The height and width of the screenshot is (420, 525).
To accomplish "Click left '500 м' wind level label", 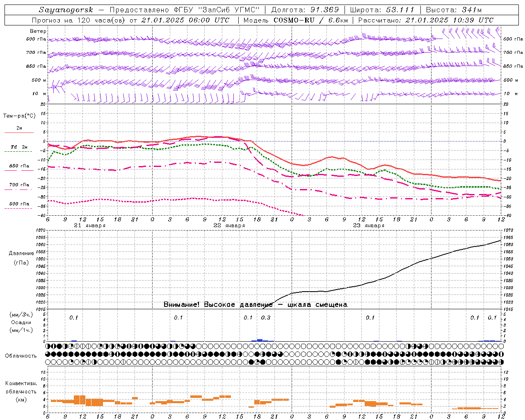I will 39,80.
